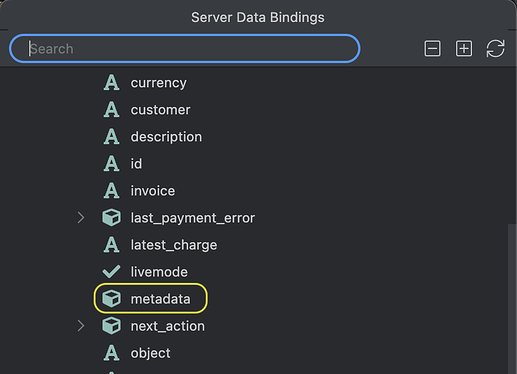
Task: Pick the metadata binding
Action: pyautogui.click(x=160, y=299)
